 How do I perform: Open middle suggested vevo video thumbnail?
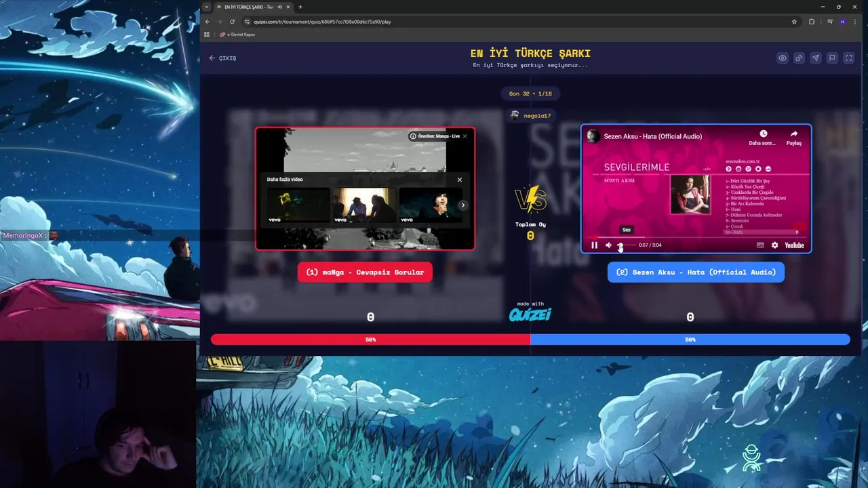[364, 205]
